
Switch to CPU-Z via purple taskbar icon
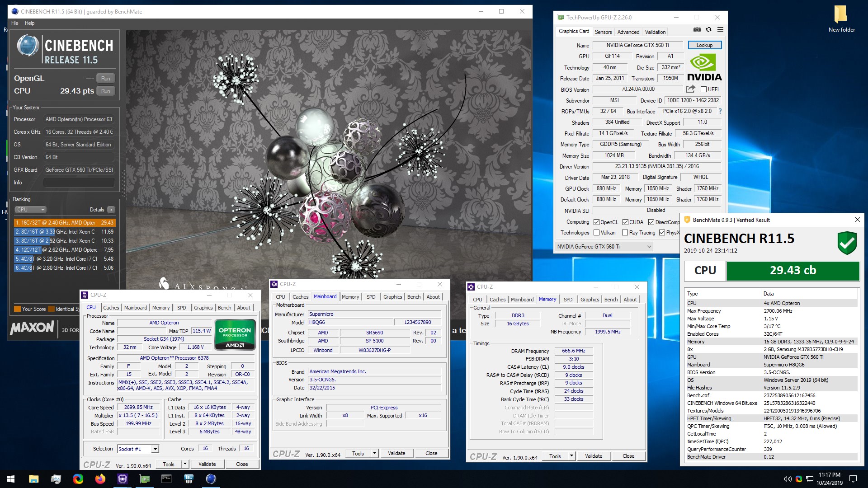click(122, 479)
